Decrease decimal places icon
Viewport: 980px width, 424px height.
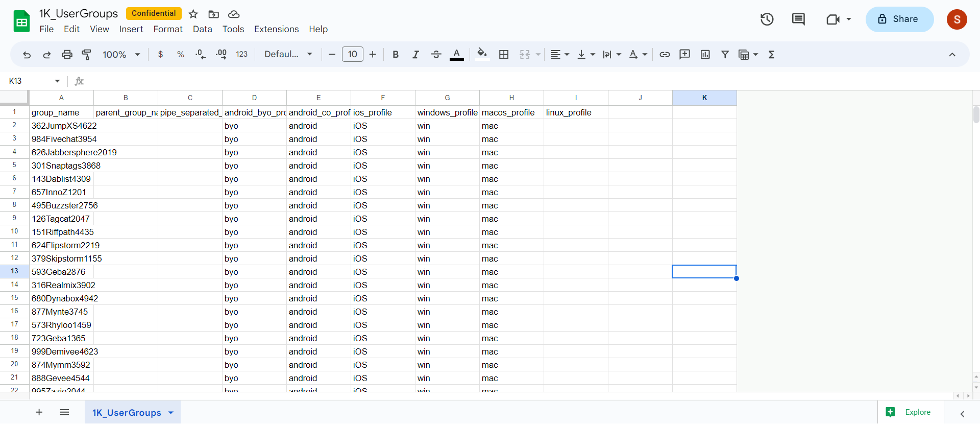[201, 55]
